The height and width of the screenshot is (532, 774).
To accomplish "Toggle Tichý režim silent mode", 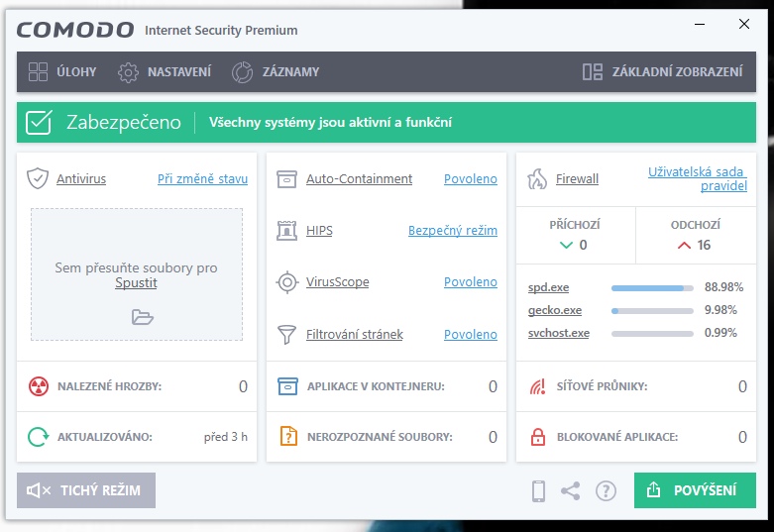I will [x=85, y=490].
